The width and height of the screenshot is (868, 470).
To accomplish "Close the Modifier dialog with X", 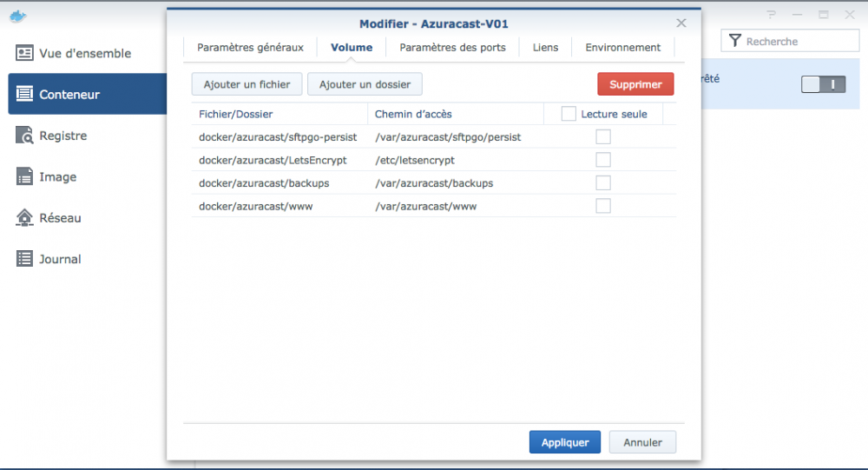I will click(681, 23).
